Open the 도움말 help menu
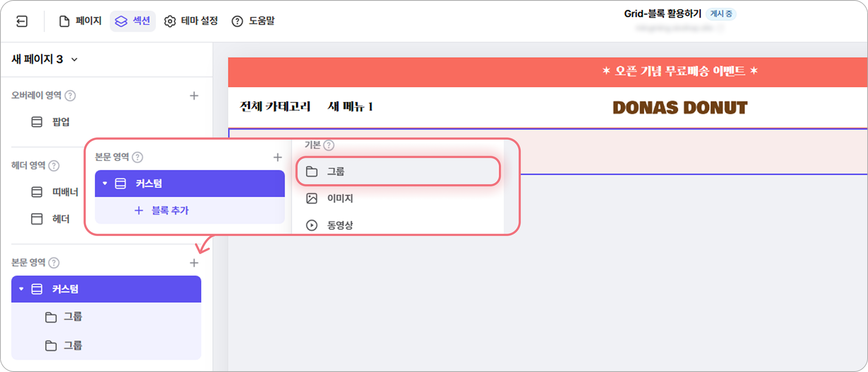This screenshot has height=372, width=868. [x=253, y=21]
